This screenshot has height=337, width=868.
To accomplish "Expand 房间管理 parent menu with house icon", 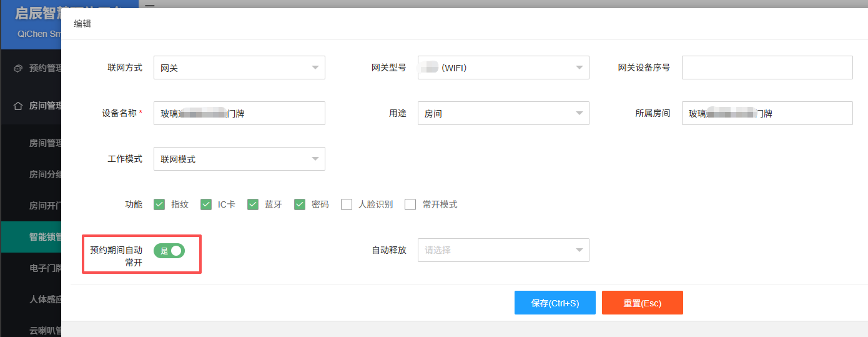I will pyautogui.click(x=31, y=106).
